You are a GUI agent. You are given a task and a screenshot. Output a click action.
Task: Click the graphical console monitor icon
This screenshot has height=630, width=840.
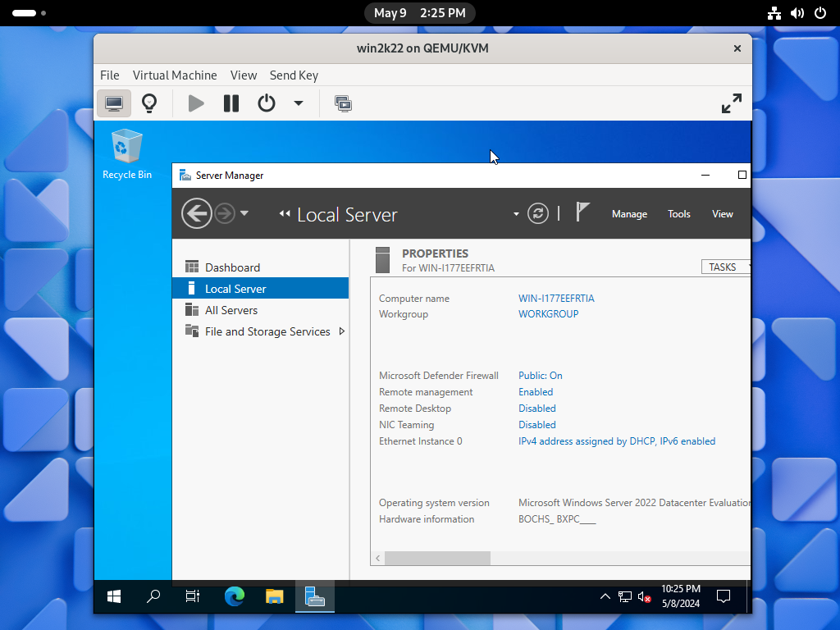[x=114, y=103]
